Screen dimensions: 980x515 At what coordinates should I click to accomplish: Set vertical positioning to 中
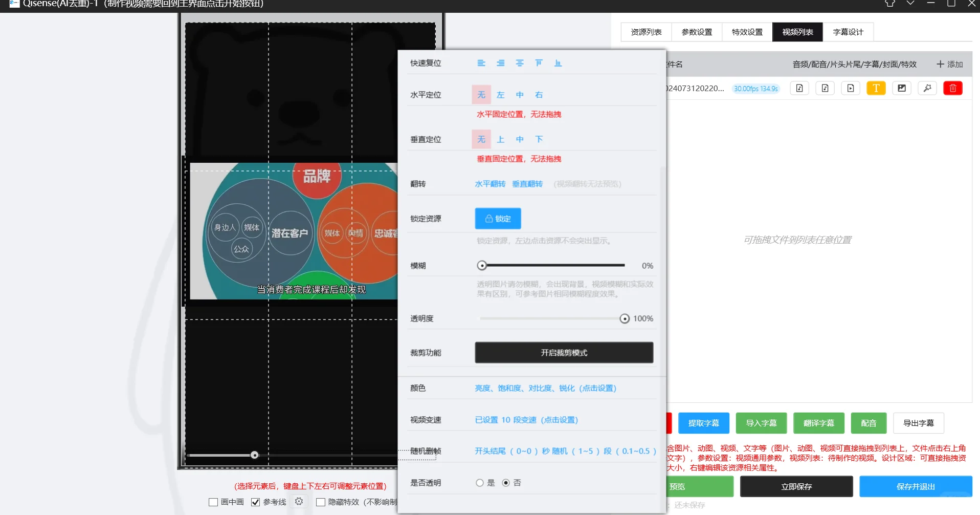[520, 139]
